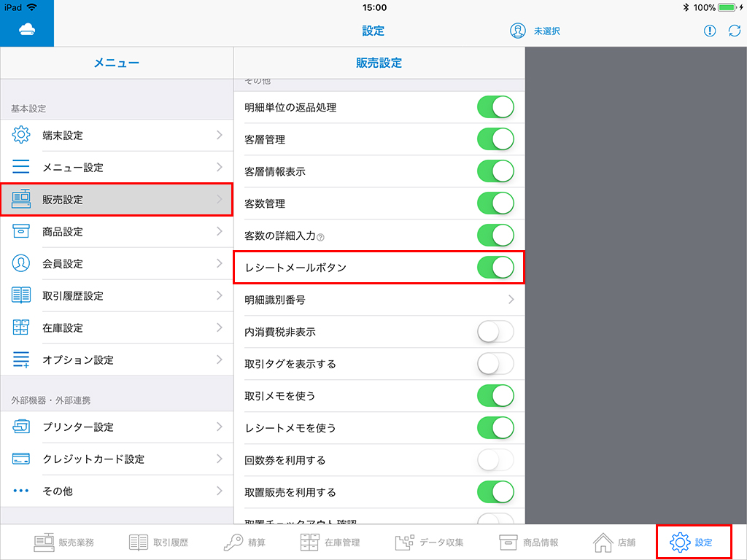The image size is (747, 560).
Task: Open 明細識別番号 via its chevron
Action: 511,300
